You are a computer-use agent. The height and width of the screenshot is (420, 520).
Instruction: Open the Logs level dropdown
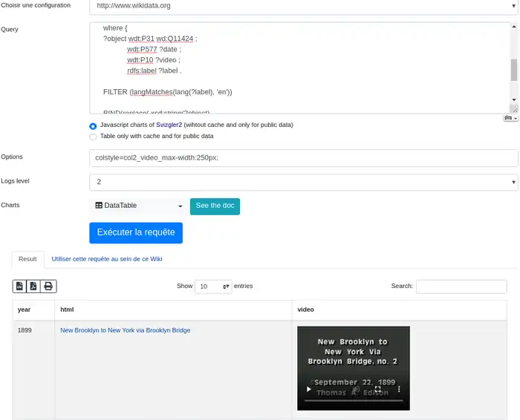[303, 182]
